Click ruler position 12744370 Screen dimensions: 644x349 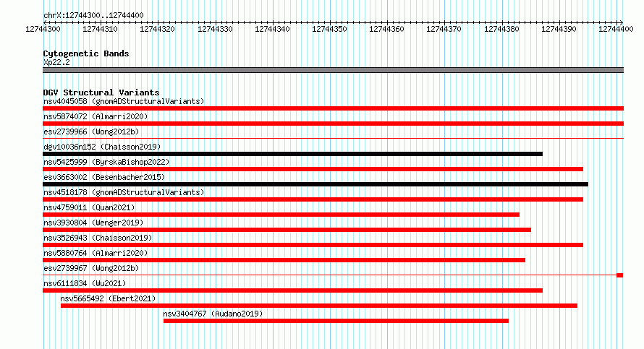[444, 29]
